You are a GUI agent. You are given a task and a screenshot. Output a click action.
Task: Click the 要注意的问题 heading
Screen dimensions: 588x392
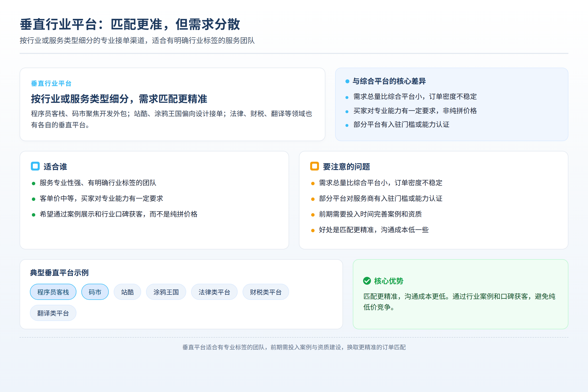click(346, 167)
